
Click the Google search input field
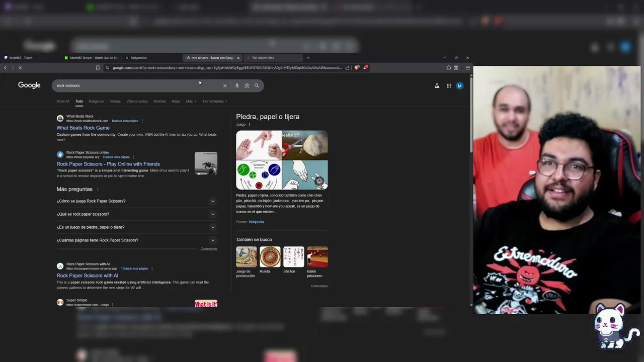pos(136,85)
